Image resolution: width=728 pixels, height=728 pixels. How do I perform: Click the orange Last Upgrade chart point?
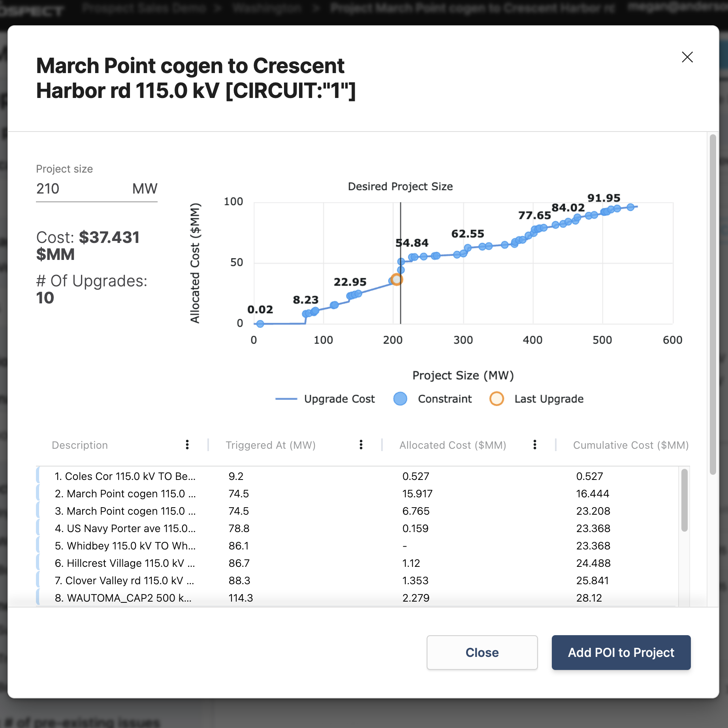pos(397,280)
